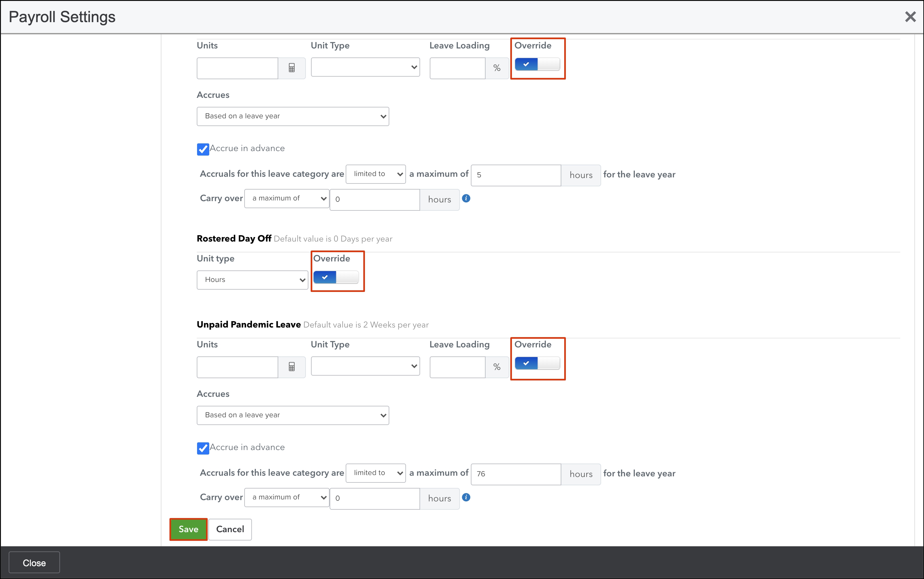
Task: Click Leave Loading percent field in Unpaid Pandemic Leave
Action: click(x=457, y=367)
